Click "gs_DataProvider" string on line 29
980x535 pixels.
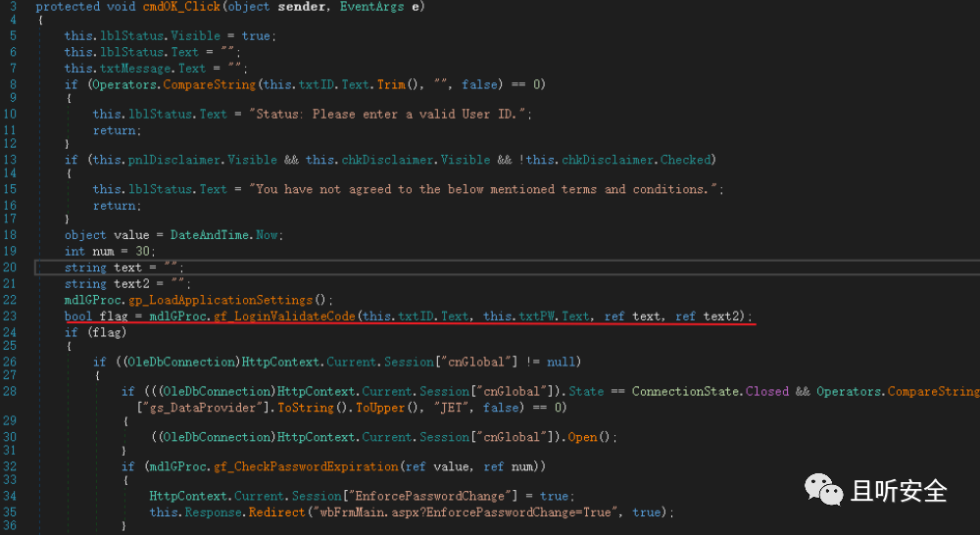pyautogui.click(x=203, y=408)
